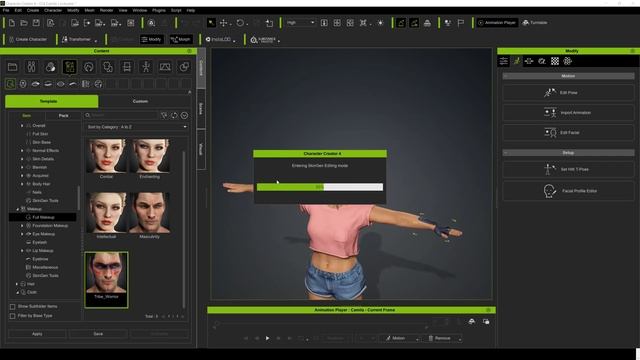Toggle the Modify panel button in toolbar

pos(151,39)
